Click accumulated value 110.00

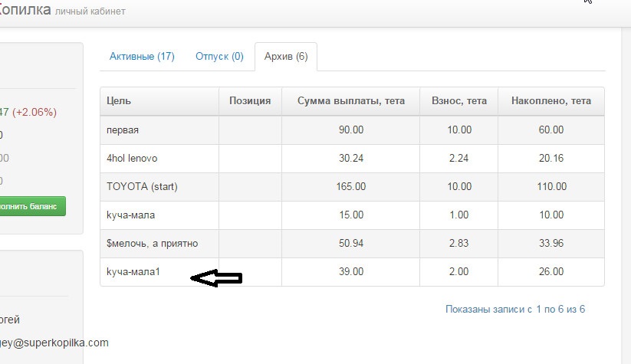(x=551, y=187)
